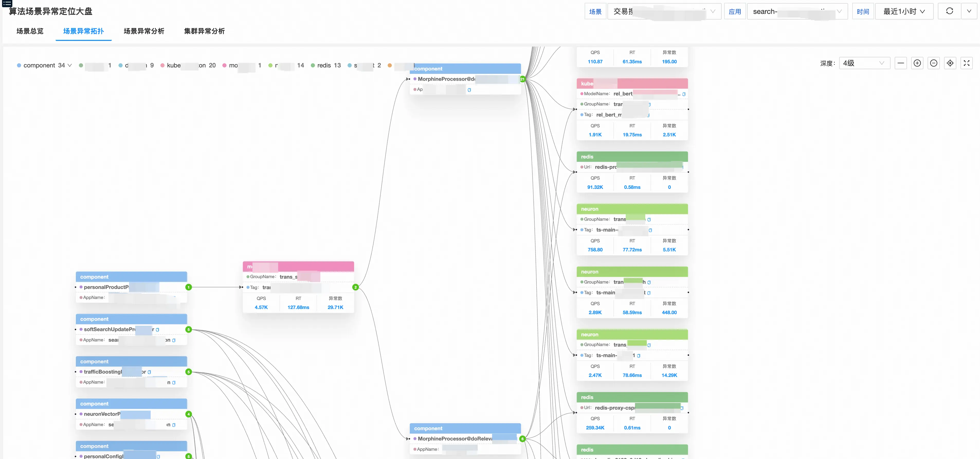The image size is (980, 459).
Task: Switch to the 场景总览 tab
Action: coord(30,31)
